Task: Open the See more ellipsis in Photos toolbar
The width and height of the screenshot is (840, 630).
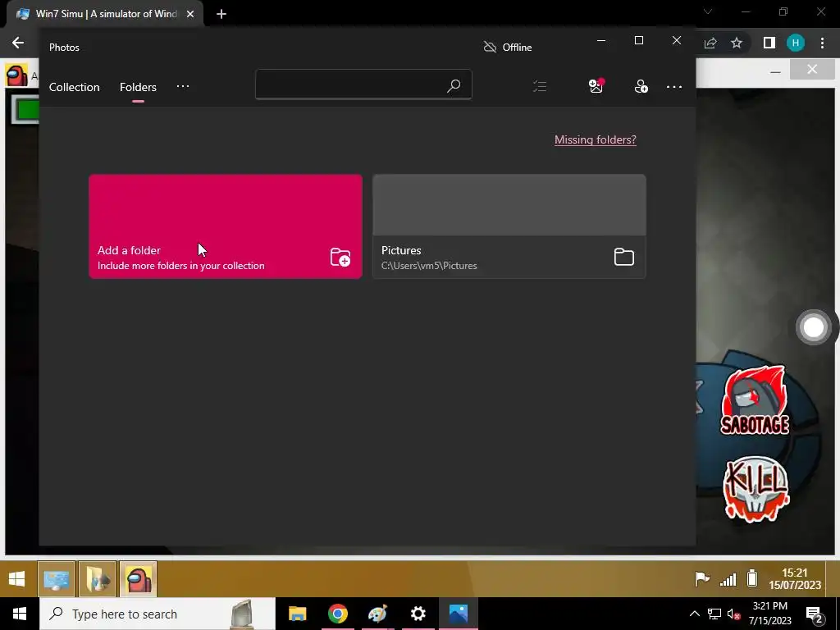Action: (674, 87)
